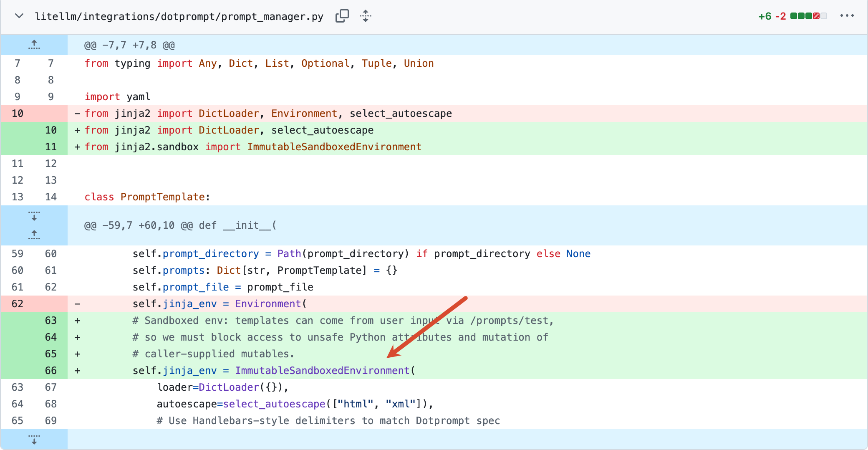
Task: Expand all lines of the file
Action: click(x=366, y=16)
